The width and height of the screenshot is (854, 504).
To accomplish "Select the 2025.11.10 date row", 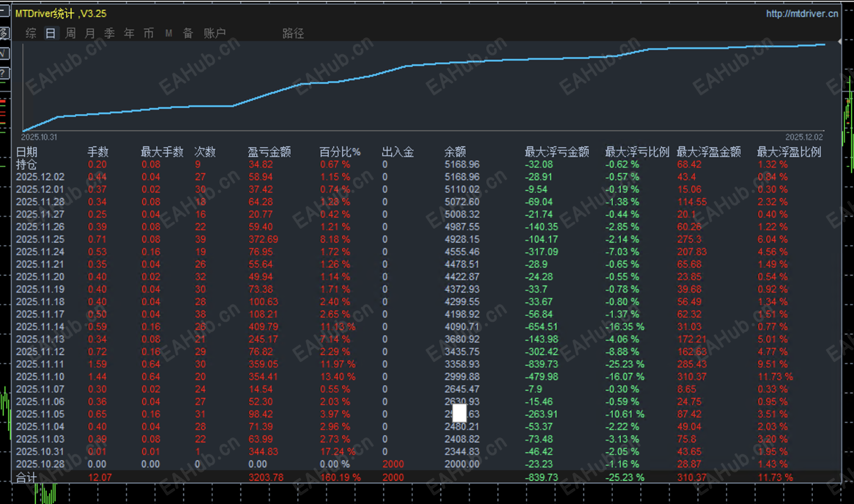I will click(40, 377).
